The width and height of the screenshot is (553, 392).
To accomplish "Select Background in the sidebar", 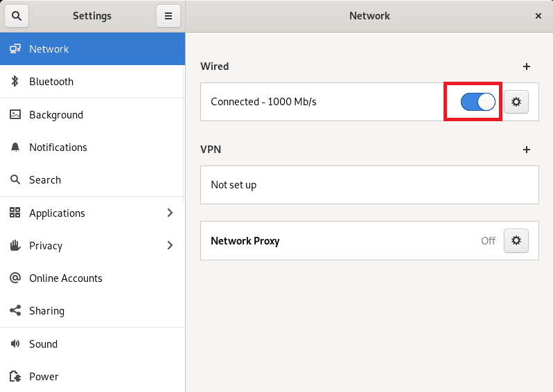I will tap(56, 115).
